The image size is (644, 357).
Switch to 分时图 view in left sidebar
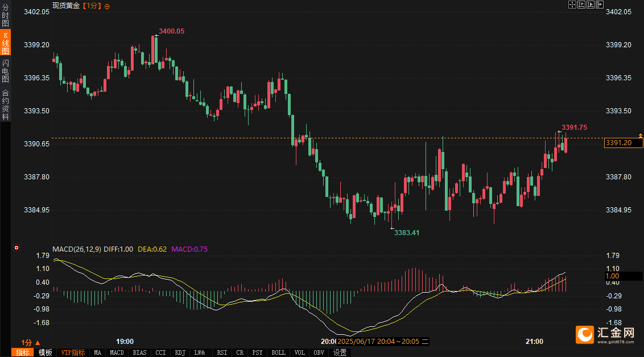5,15
